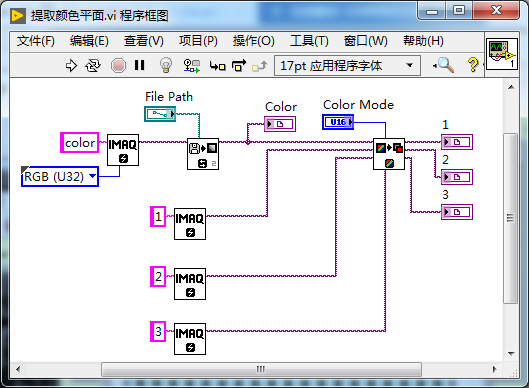Image resolution: width=529 pixels, height=388 pixels.
Task: Click the Run arrow toolbar button
Action: [71, 65]
